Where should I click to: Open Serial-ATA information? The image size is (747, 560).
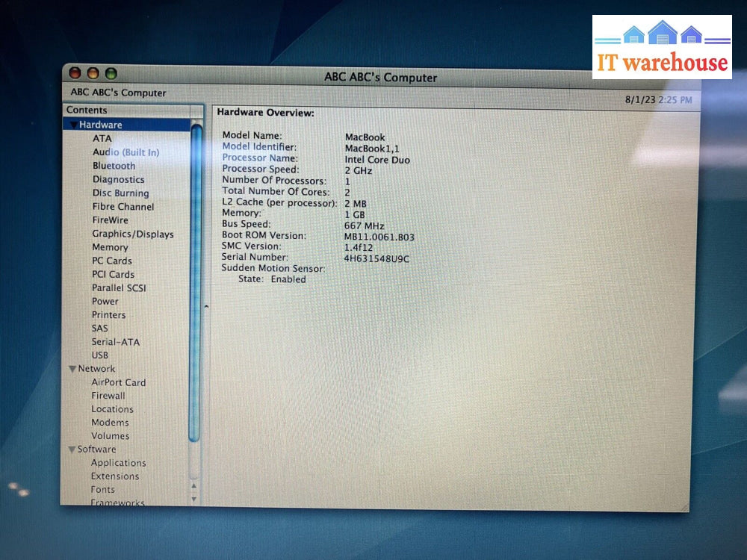[115, 342]
